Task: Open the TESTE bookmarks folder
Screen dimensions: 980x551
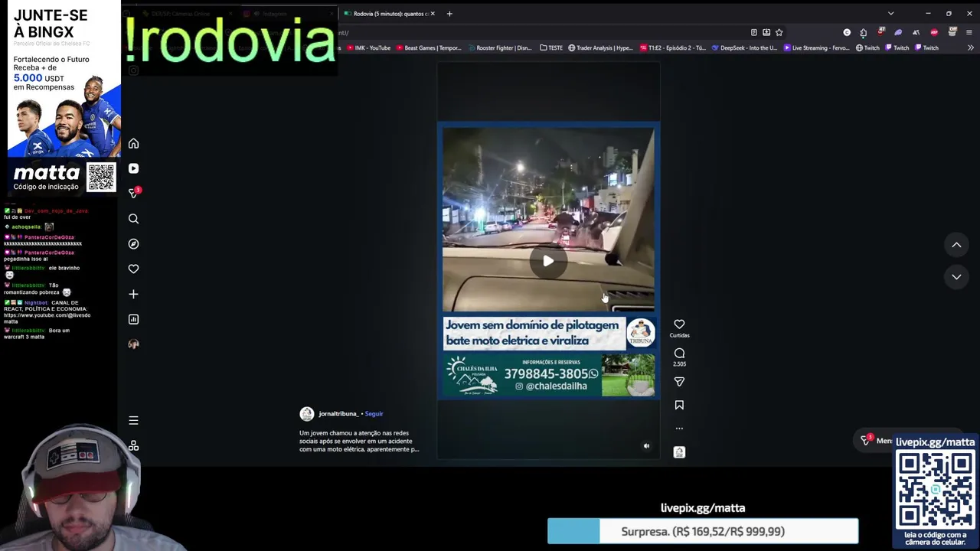Action: pos(551,47)
